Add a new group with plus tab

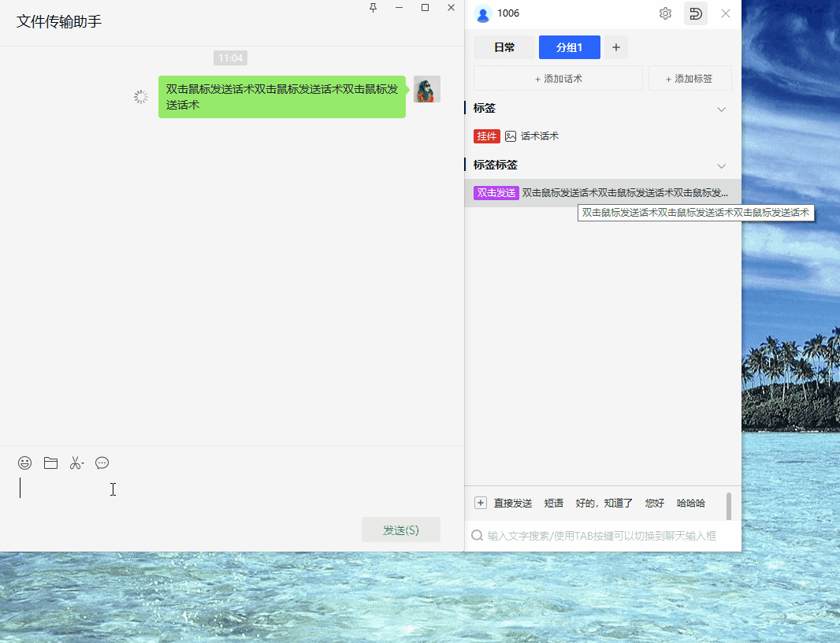[x=616, y=47]
